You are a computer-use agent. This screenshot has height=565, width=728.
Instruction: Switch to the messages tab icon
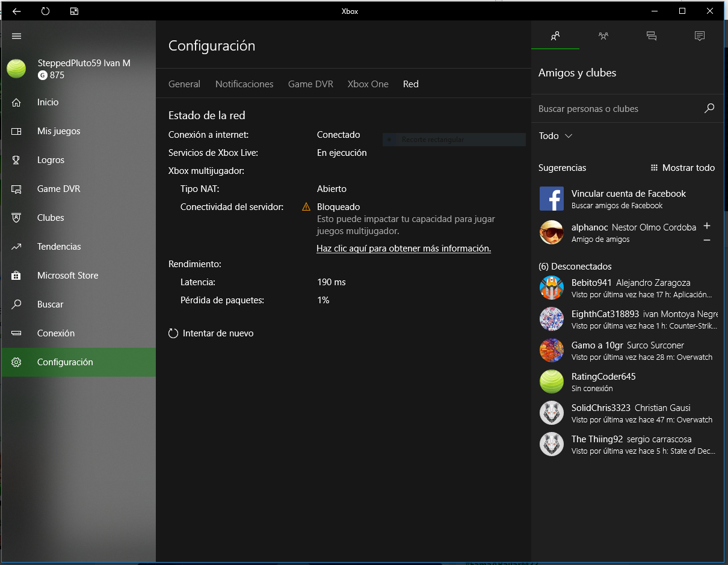[x=652, y=36]
